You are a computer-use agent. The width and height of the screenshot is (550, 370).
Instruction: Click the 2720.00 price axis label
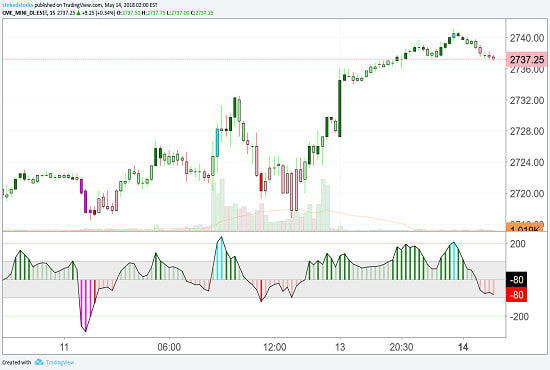[x=527, y=193]
